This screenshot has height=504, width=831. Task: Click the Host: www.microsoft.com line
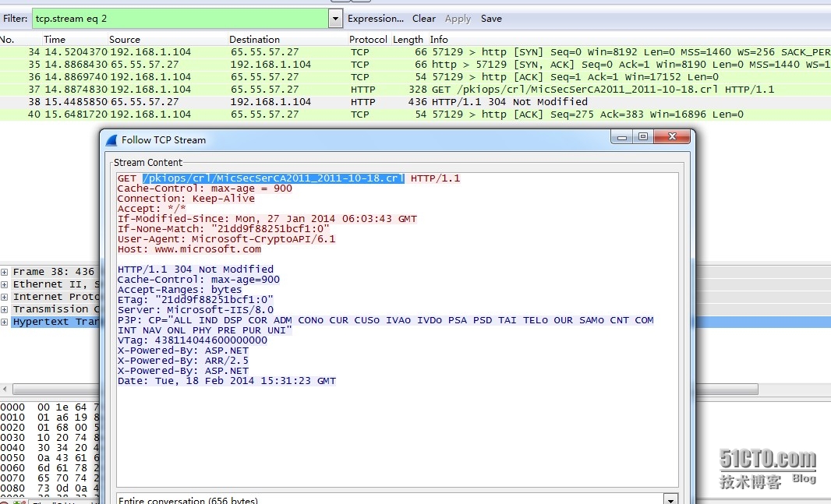(x=189, y=249)
